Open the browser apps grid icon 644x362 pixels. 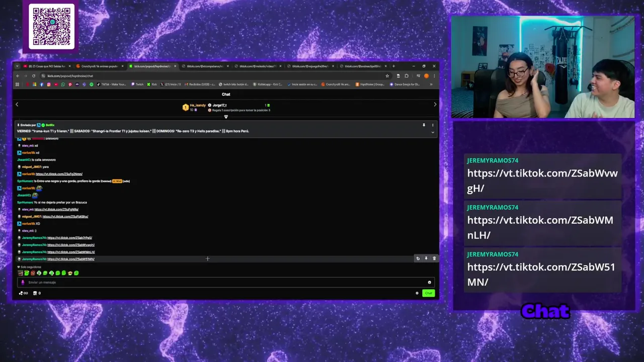pos(18,84)
